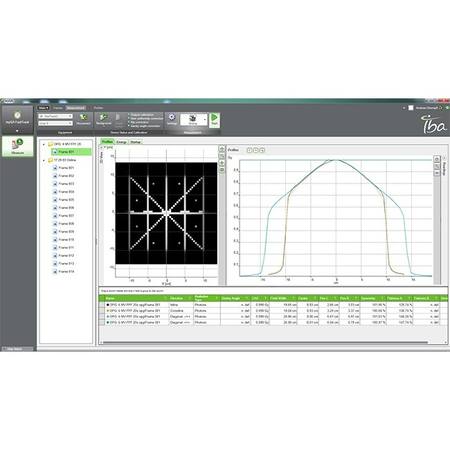Toggle the last calibration checkbox in the ribbon
Viewport: 450px width, 450px height.
[129, 126]
